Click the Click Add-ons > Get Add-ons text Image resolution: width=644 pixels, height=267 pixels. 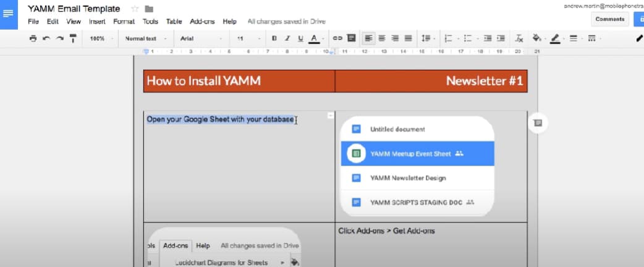tap(386, 231)
